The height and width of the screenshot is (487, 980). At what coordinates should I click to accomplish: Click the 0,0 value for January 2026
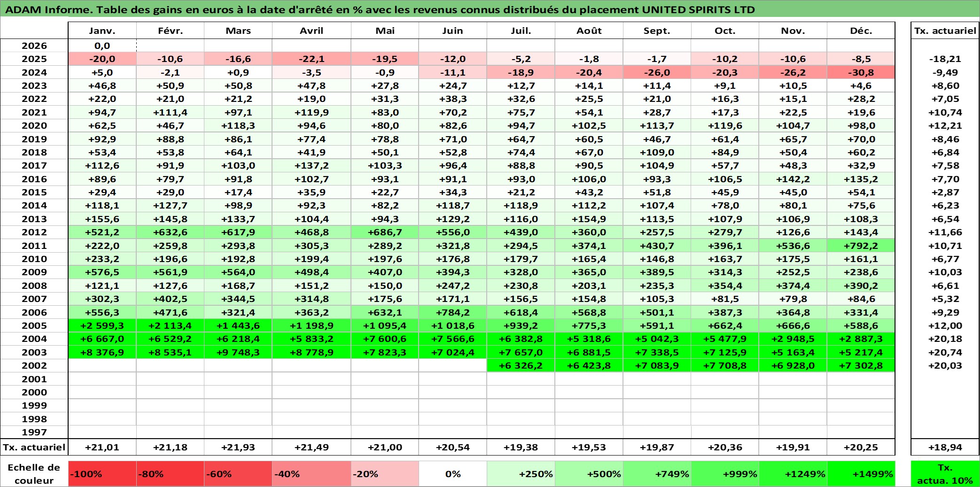(x=102, y=46)
